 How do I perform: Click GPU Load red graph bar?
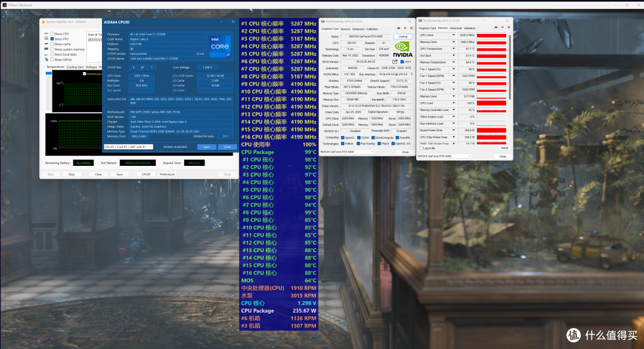pos(491,103)
